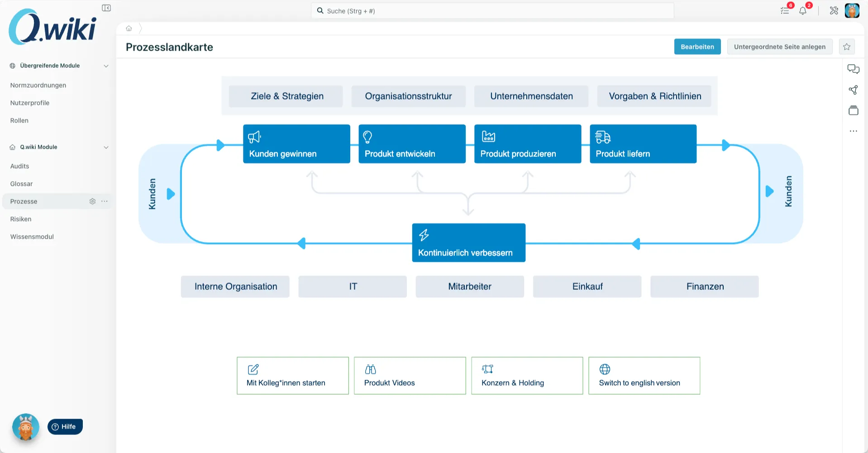The height and width of the screenshot is (453, 868).
Task: Collapse the Übergreifende Module section
Action: [106, 66]
